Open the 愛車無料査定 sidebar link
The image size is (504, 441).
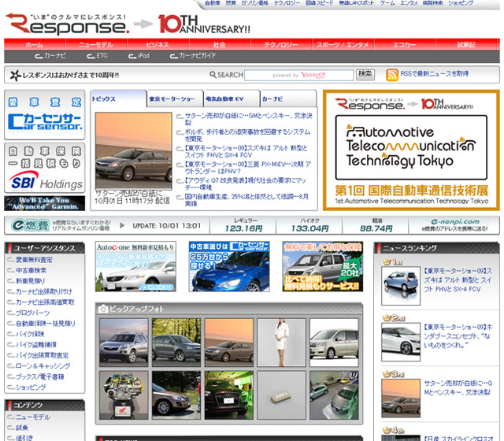tap(35, 260)
